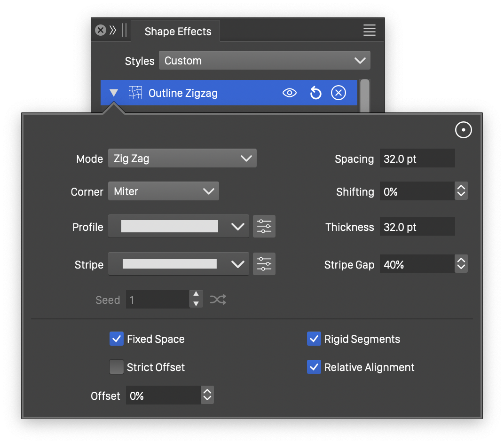Screen dimensions: 504x444
Task: Click the Spacing input field
Action: pos(417,159)
